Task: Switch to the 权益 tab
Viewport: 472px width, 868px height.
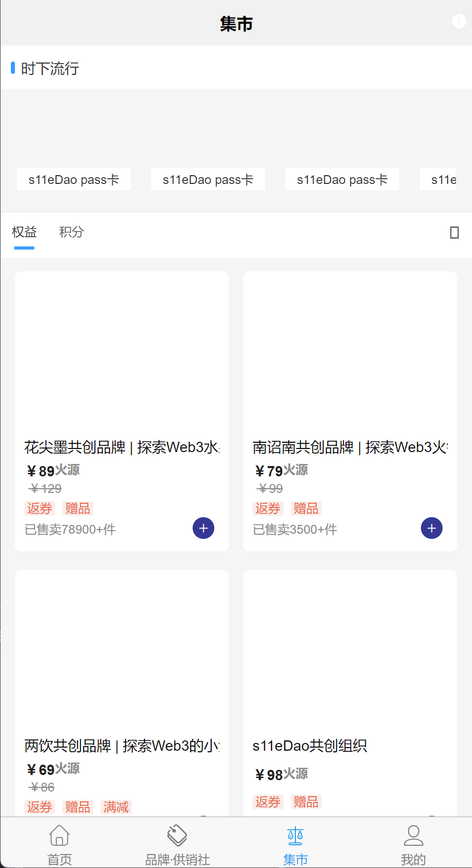Action: point(24,232)
